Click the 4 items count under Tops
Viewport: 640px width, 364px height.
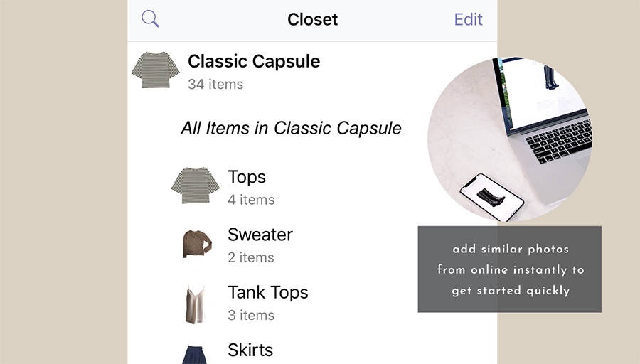251,200
